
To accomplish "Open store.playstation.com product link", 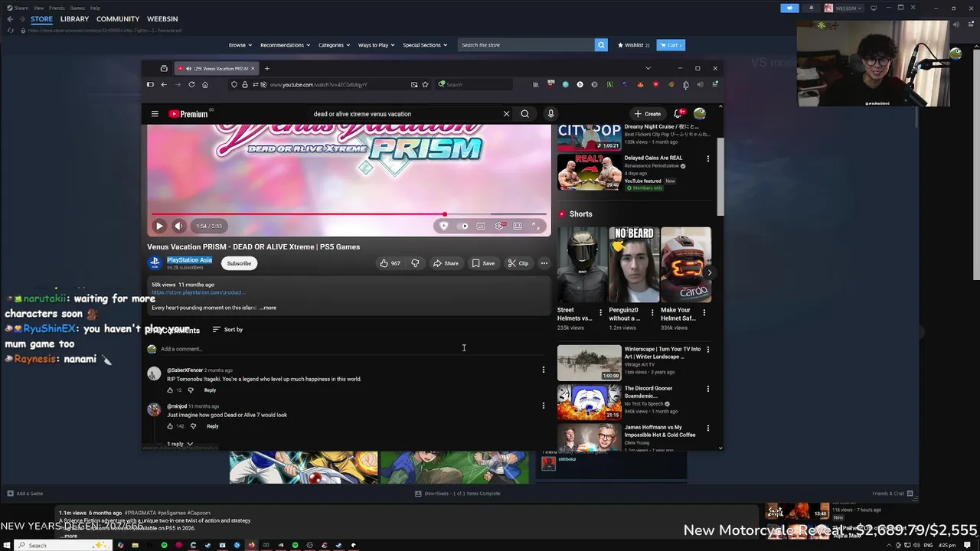I will [x=198, y=292].
